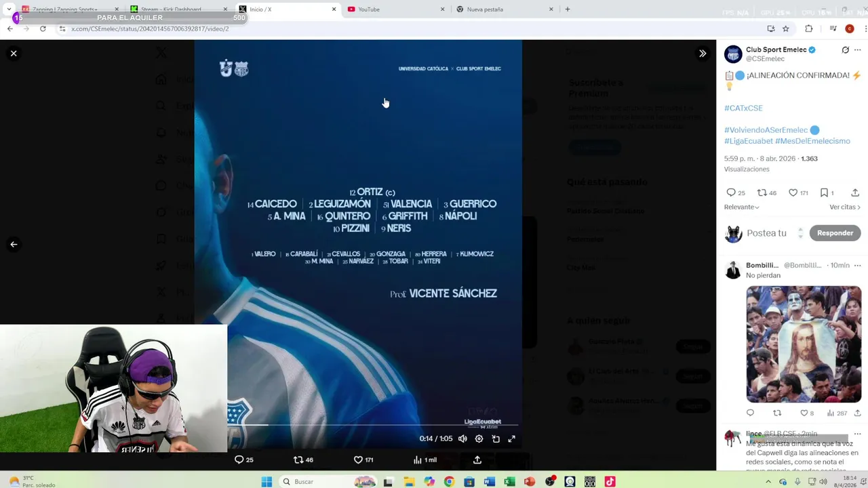Reload the page

point(43,28)
